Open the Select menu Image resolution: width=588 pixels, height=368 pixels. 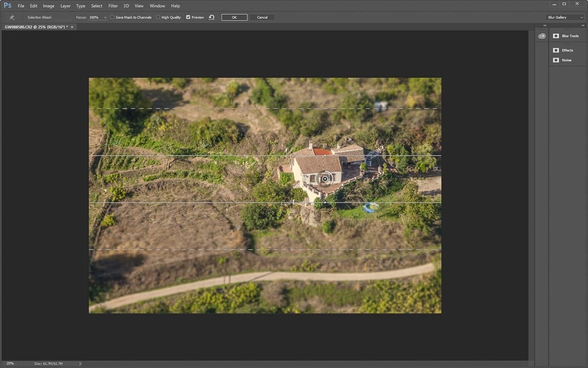coord(96,6)
